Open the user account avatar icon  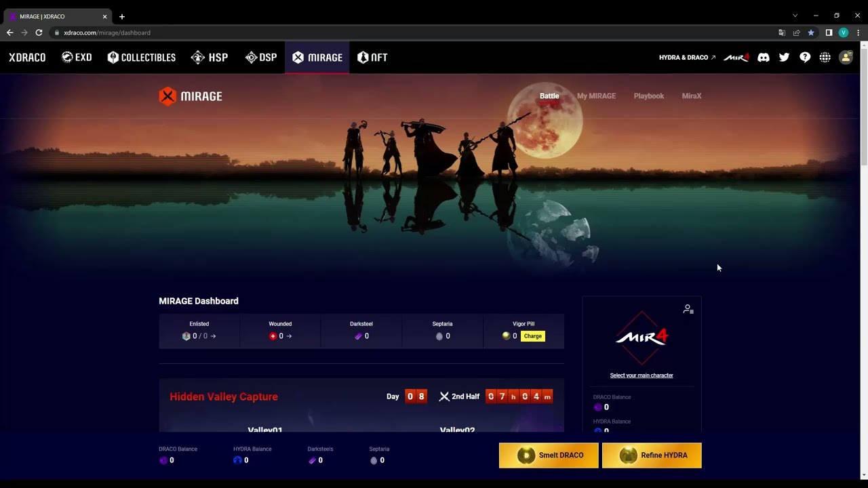pos(846,58)
